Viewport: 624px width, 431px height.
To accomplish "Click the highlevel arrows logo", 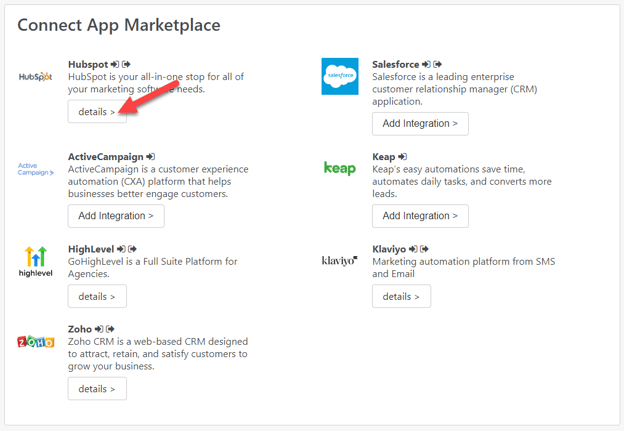I will point(35,261).
